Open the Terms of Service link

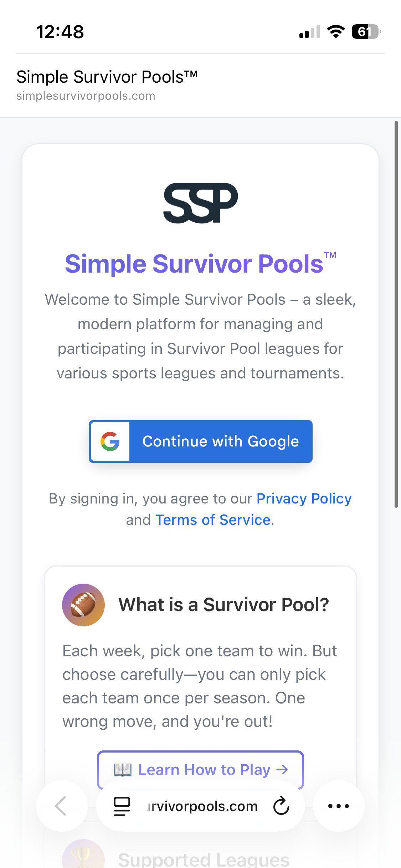(x=213, y=520)
